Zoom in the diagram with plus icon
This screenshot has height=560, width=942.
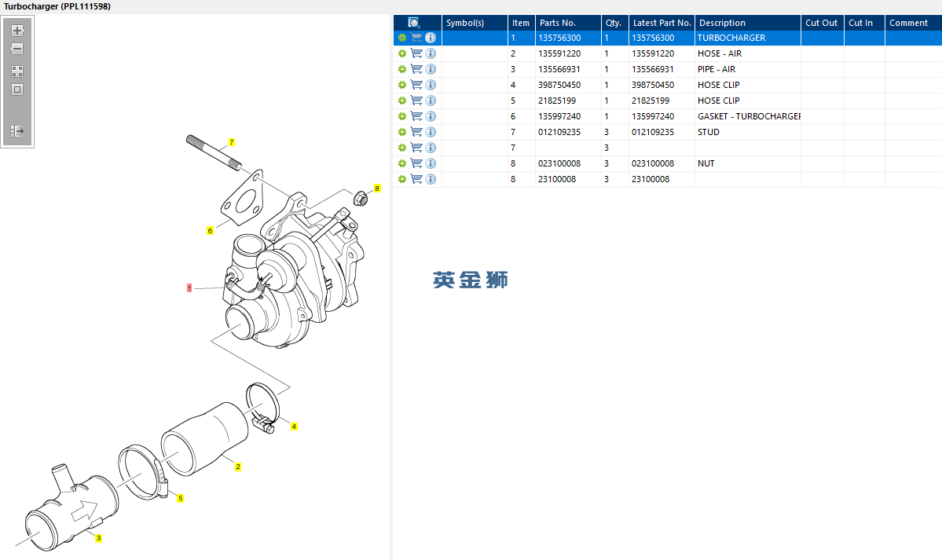pyautogui.click(x=17, y=30)
